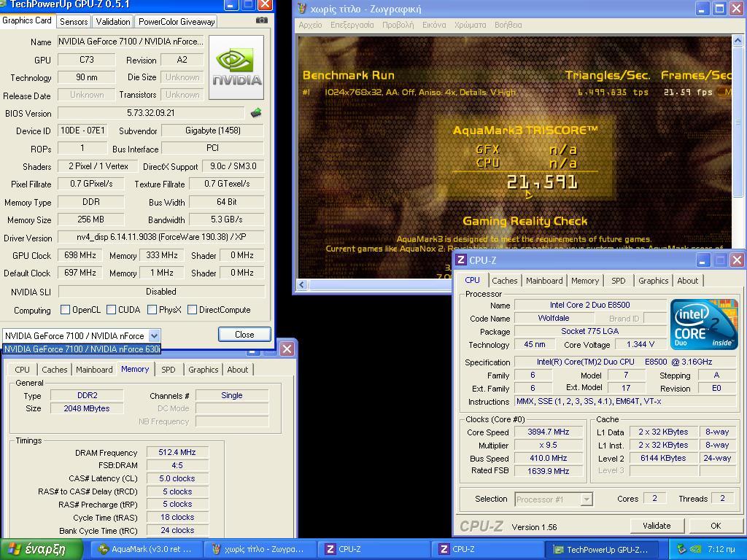This screenshot has width=747, height=560.
Task: Open Processor #1 selection dropdown
Action: 587,499
